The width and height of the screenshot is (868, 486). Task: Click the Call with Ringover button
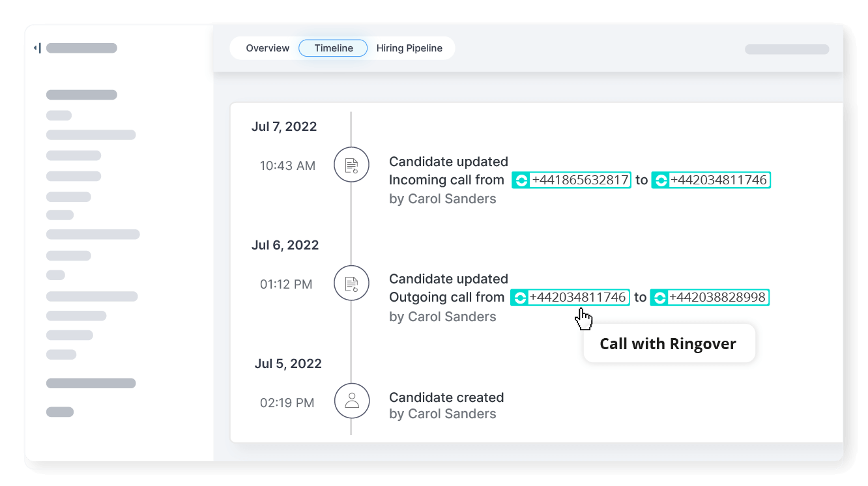coord(669,343)
